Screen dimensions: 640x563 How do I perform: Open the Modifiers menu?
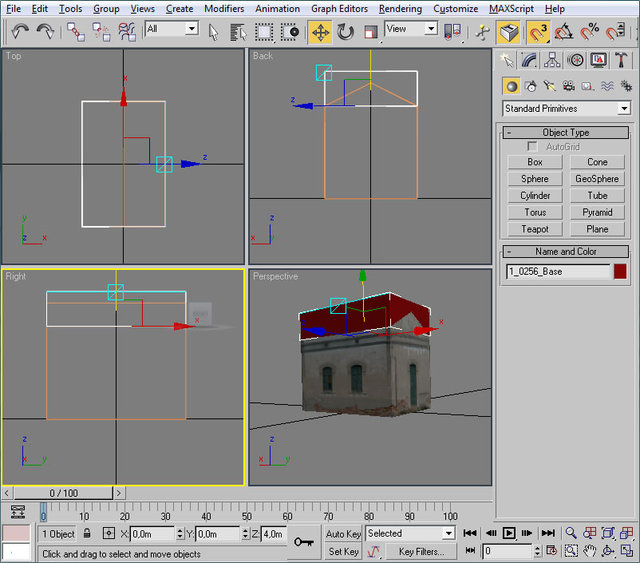[223, 8]
